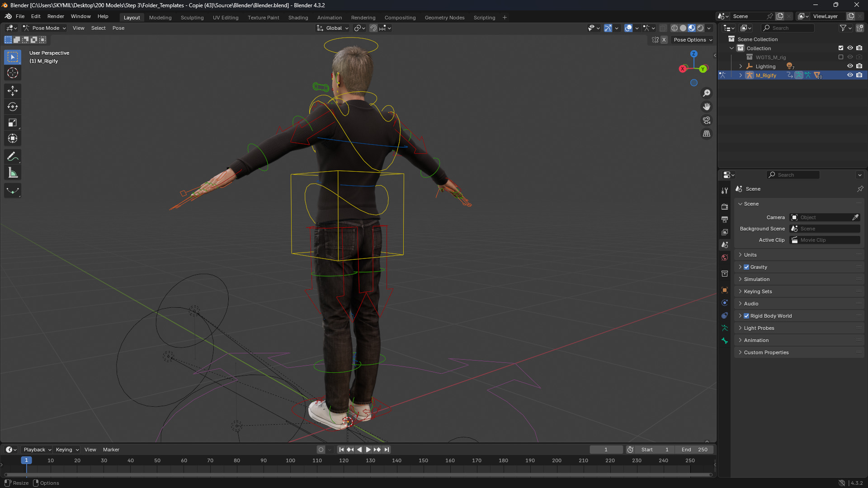Open the Render properties tab
The width and height of the screenshot is (868, 488).
[725, 206]
